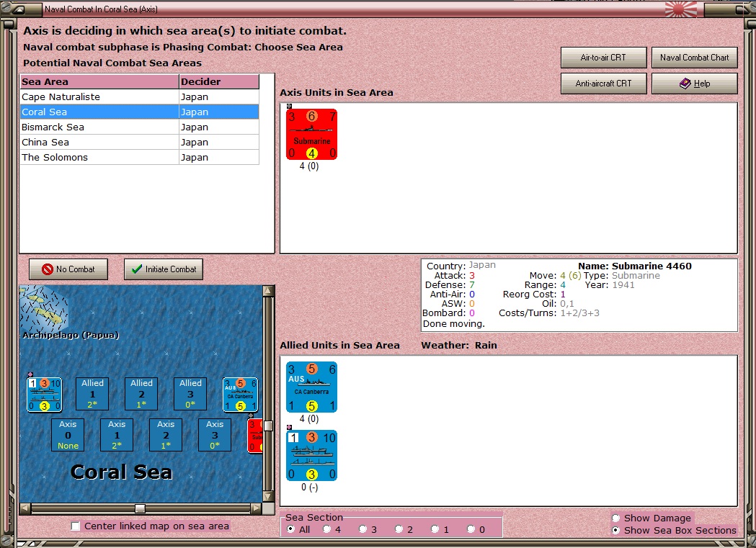Select sea section 3 radio button

363,529
